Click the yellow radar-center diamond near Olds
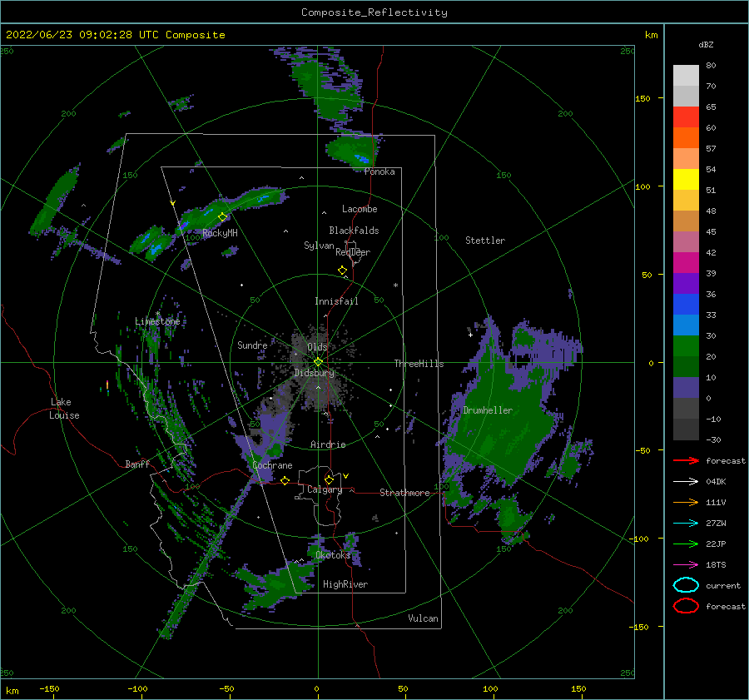 [318, 362]
